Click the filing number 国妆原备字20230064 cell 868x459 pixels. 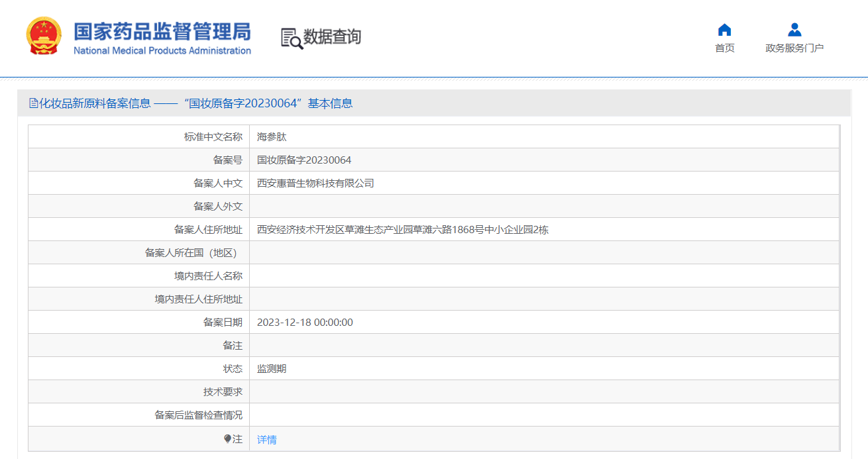coord(304,159)
